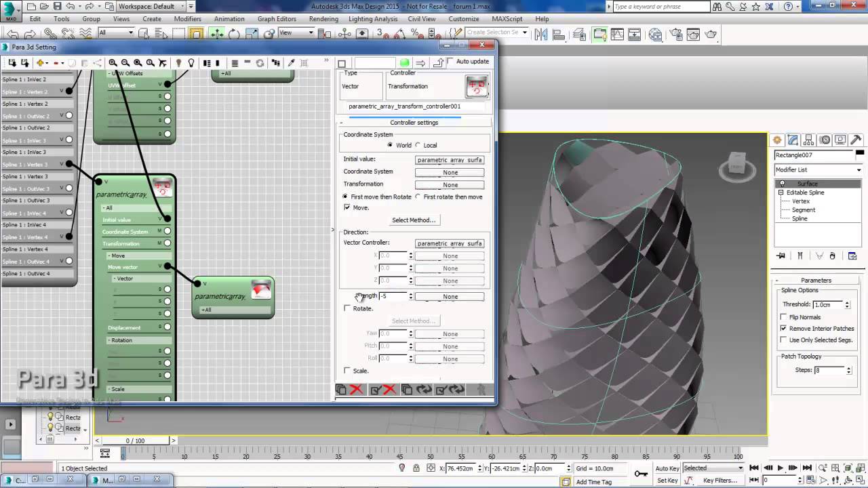Open the Modify panel tab icon
Image resolution: width=868 pixels, height=488 pixels.
point(793,140)
